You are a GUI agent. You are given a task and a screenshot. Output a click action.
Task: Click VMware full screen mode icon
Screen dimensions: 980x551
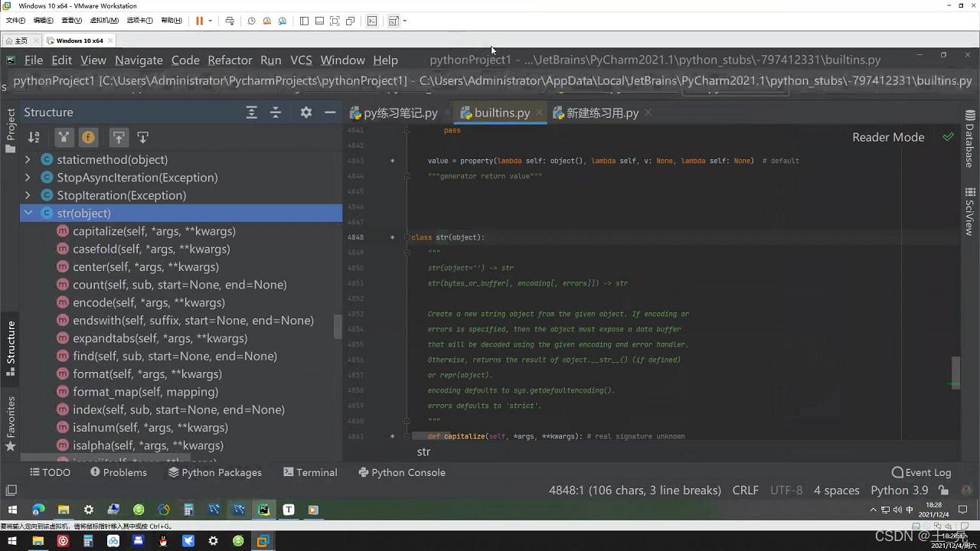point(335,21)
